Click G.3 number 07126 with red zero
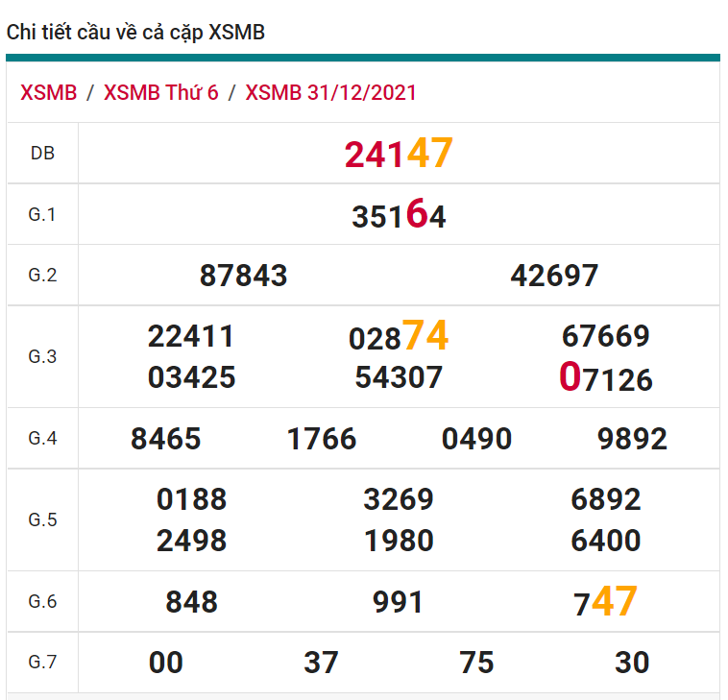The width and height of the screenshot is (728, 700). 605,379
